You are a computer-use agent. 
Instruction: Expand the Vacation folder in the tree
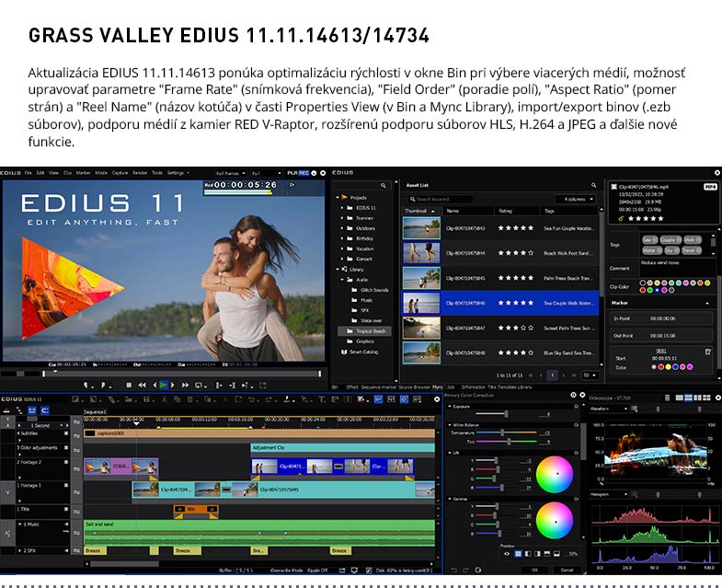tap(342, 248)
